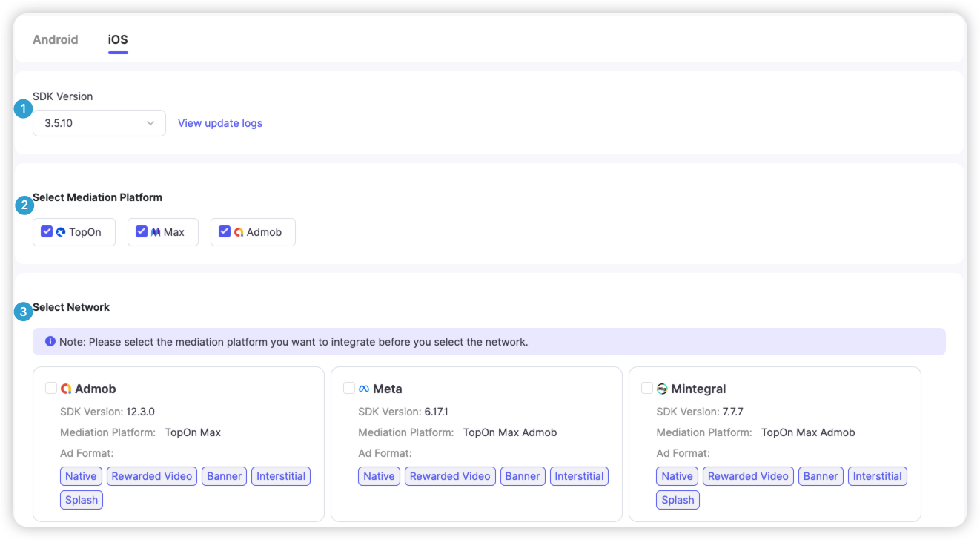Select the iOS tab
Viewport: 980px width, 540px height.
click(118, 39)
